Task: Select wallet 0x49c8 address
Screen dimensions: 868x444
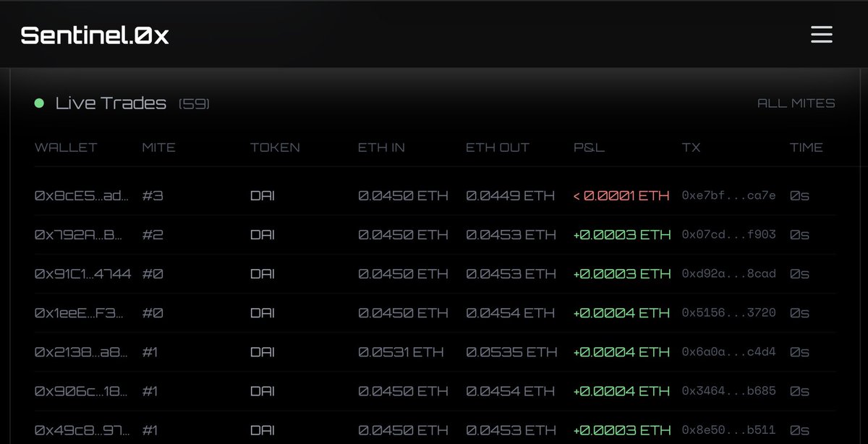Action: 82,430
